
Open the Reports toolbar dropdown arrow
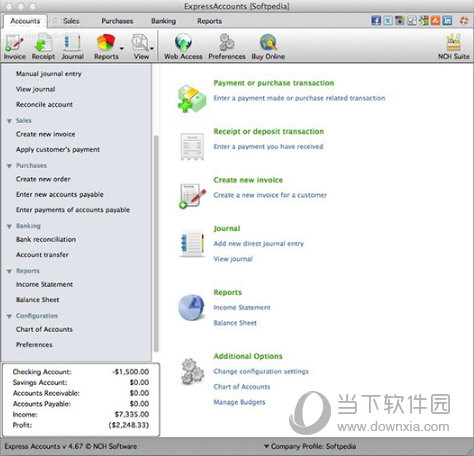pos(122,49)
